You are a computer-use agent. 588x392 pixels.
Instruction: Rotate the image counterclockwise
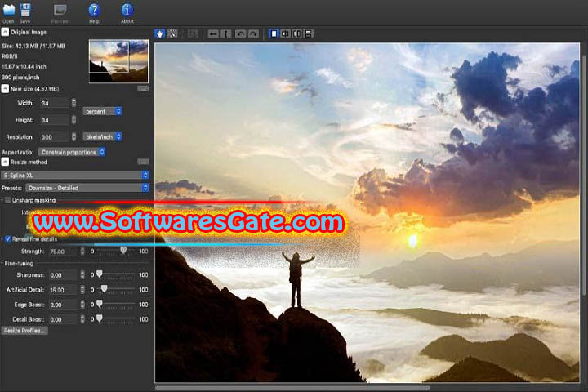(x=240, y=34)
